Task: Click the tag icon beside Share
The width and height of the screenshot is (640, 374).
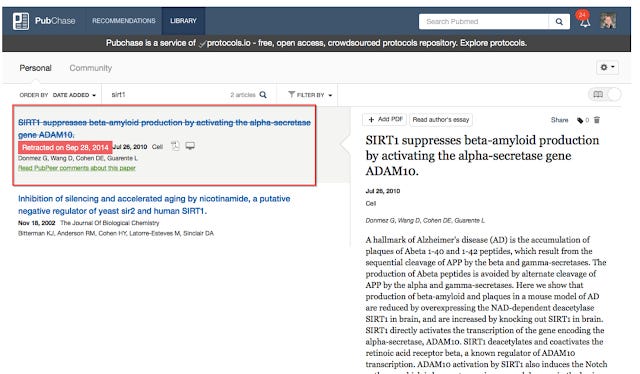Action: click(x=580, y=120)
